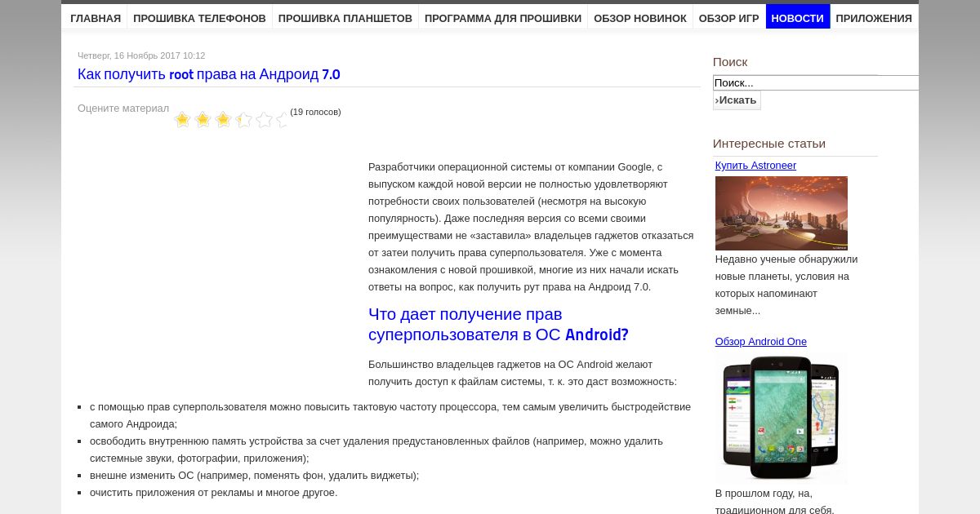Viewport: 980px width, 514px height.
Task: Click the Интересные статьи sidebar heading
Action: coord(769,144)
